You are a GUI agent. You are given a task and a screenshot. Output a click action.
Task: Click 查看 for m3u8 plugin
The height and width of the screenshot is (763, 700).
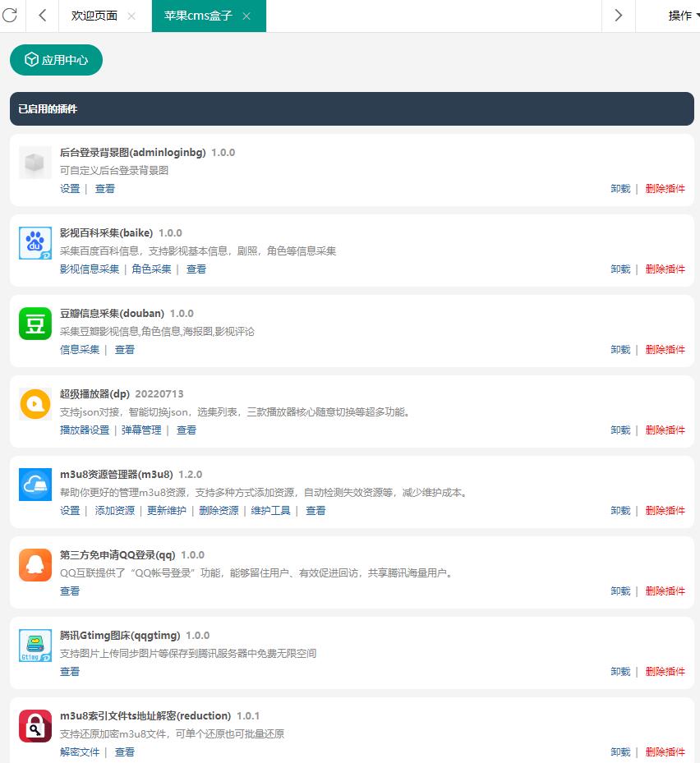click(x=315, y=511)
